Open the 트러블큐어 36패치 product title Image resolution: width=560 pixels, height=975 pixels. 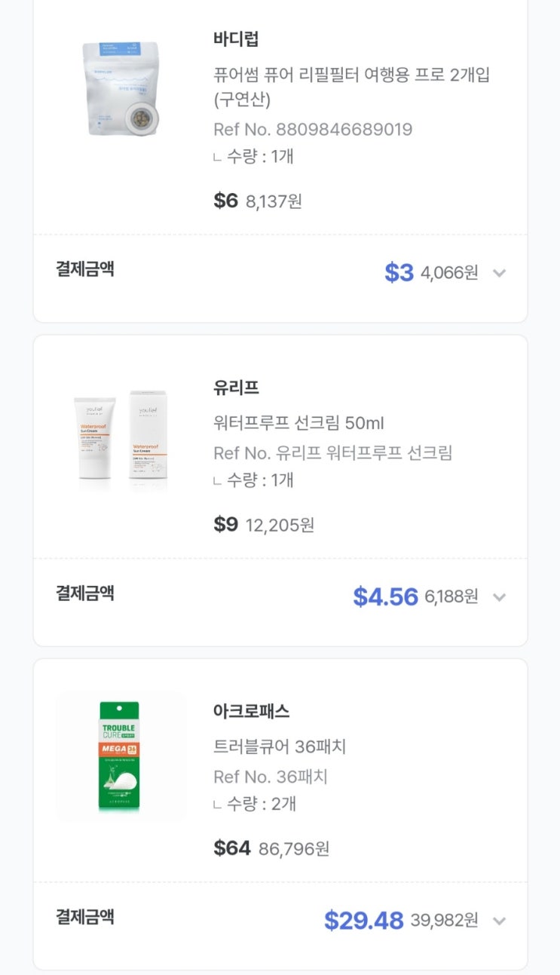pyautogui.click(x=280, y=747)
